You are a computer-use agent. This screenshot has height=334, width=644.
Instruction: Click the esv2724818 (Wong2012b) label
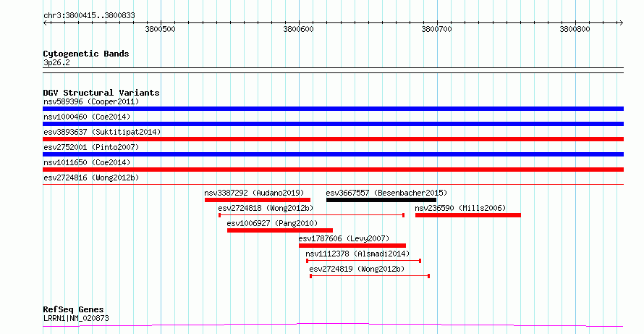tap(266, 208)
